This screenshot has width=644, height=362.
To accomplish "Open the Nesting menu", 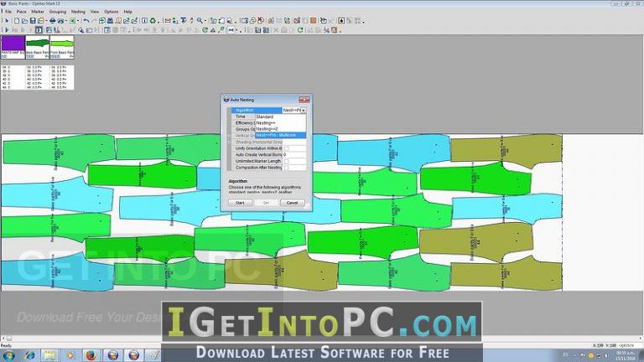I will [78, 12].
